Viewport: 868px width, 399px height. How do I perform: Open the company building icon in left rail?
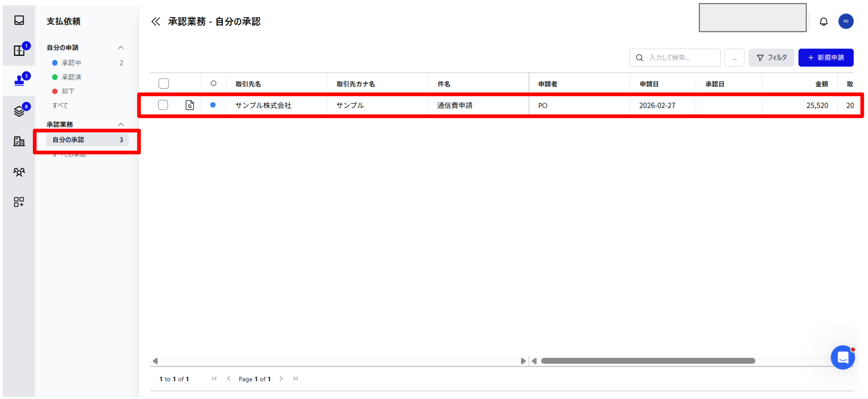[x=19, y=141]
